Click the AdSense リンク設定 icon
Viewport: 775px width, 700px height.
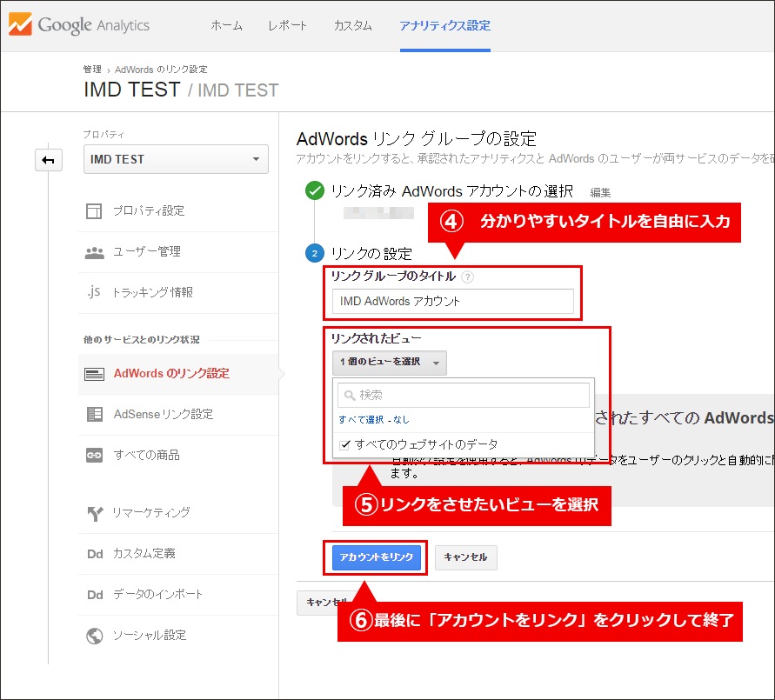point(95,414)
